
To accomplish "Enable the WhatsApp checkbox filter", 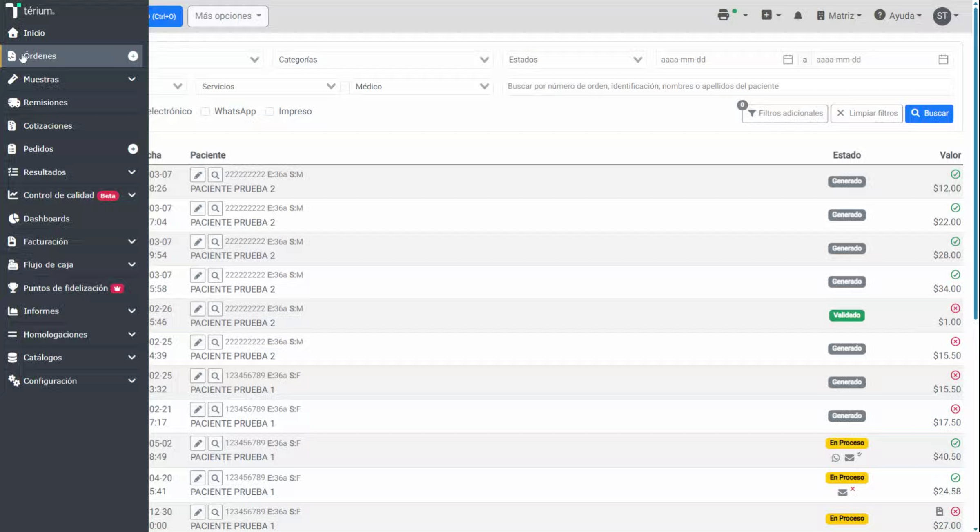I will pyautogui.click(x=205, y=112).
